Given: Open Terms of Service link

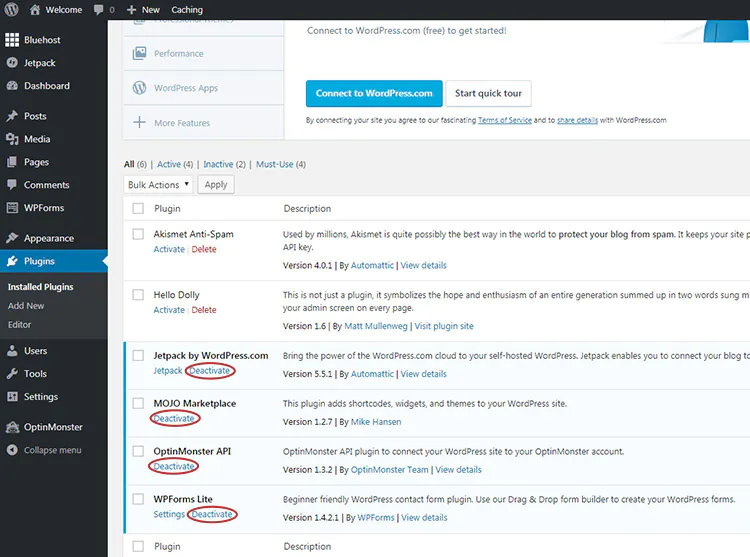Looking at the screenshot, I should (505, 120).
